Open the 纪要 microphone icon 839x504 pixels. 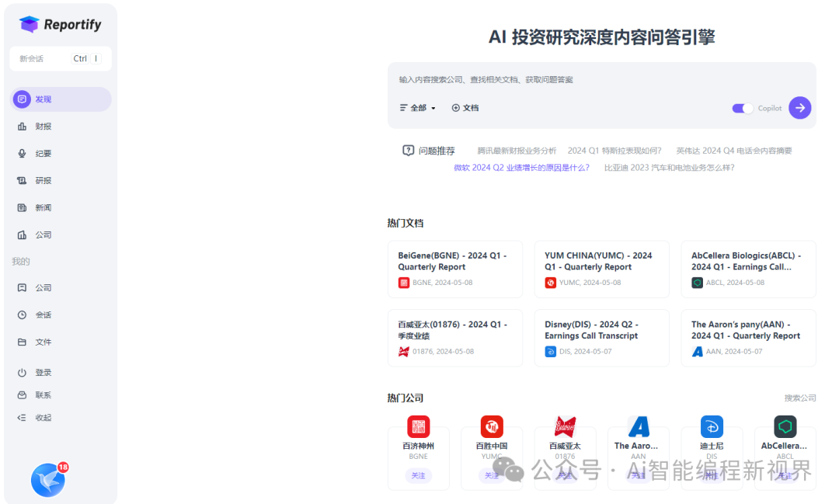coord(22,154)
